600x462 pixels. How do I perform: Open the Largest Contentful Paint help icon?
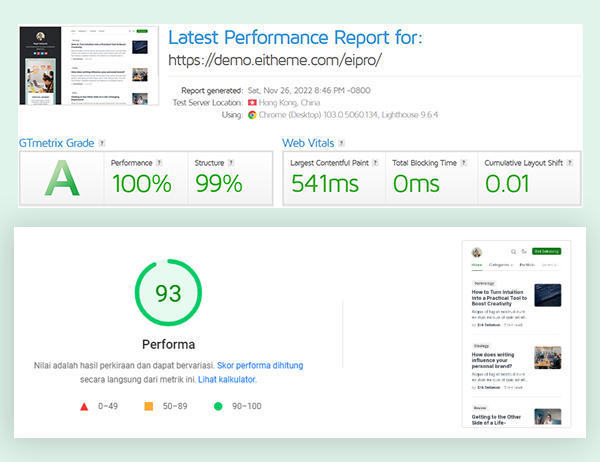(x=377, y=163)
